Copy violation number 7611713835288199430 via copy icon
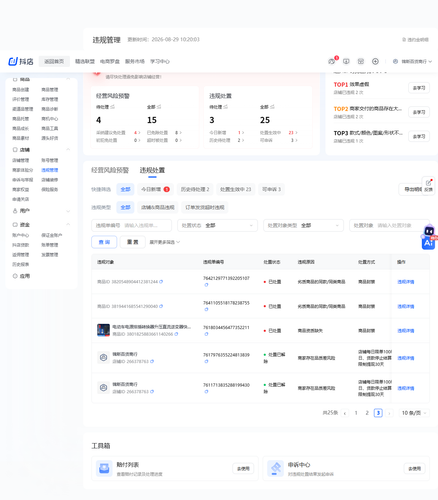Image resolution: width=438 pixels, height=500 pixels. [x=206, y=392]
